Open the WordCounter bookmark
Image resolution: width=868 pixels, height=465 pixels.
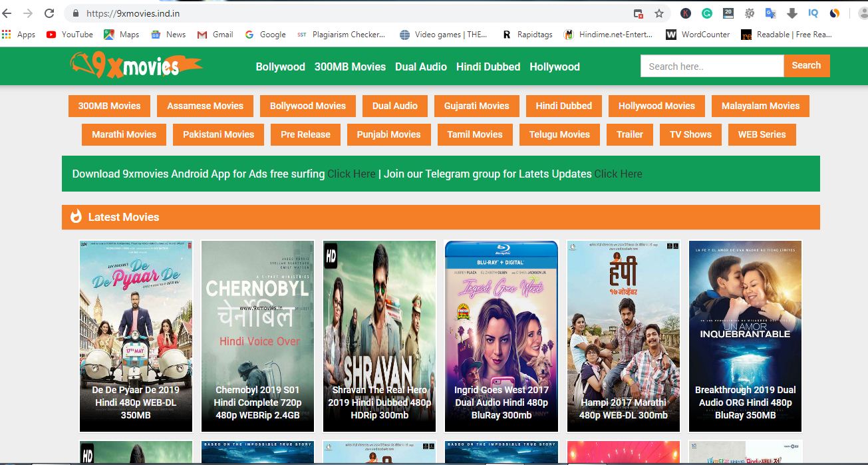pyautogui.click(x=698, y=35)
